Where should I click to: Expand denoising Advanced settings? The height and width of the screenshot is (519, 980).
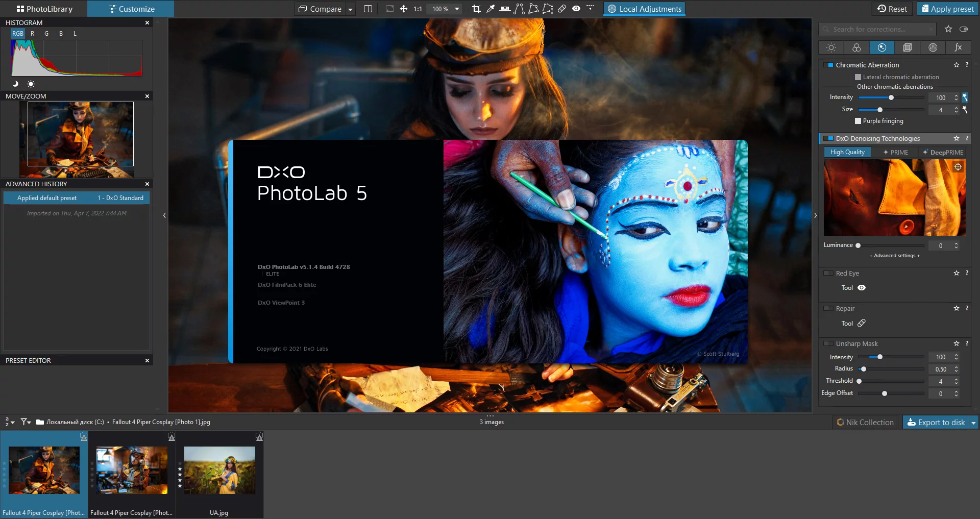click(895, 256)
